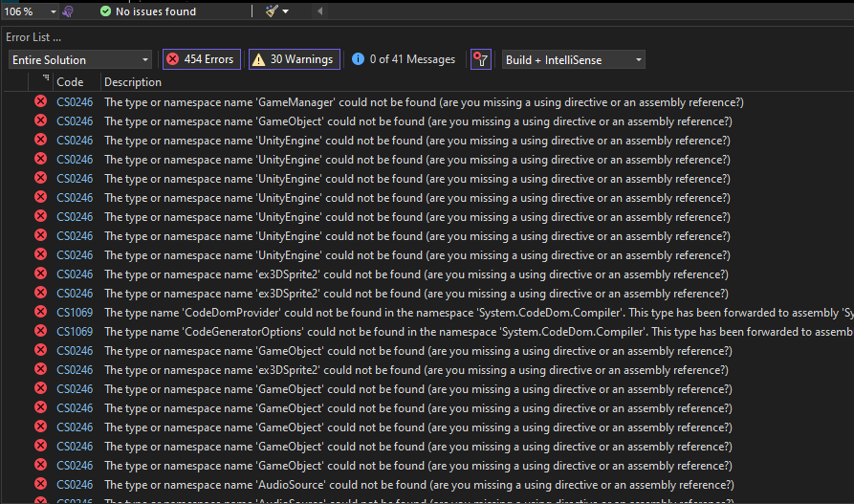The width and height of the screenshot is (854, 504).
Task: Click the horizontal scroll left arrow
Action: (x=319, y=11)
